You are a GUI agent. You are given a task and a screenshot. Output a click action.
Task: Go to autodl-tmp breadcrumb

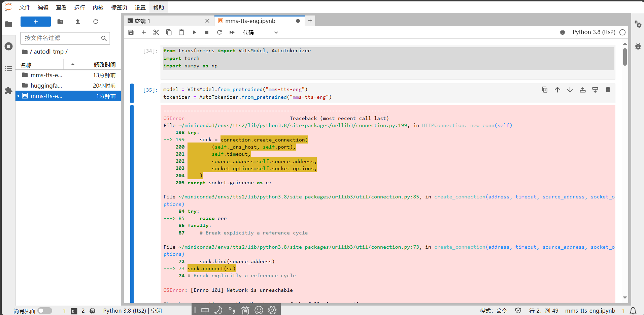(x=49, y=52)
